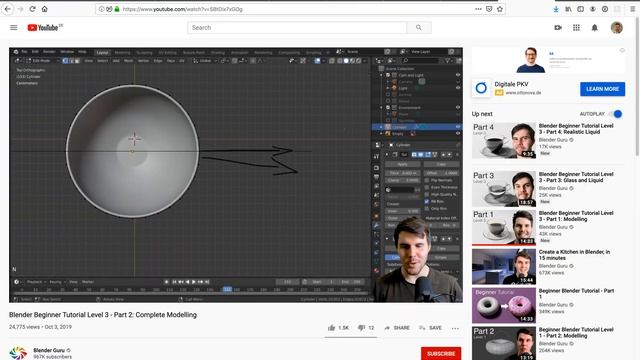Toggle the Autoplay switch
640x360 pixels.
[616, 114]
